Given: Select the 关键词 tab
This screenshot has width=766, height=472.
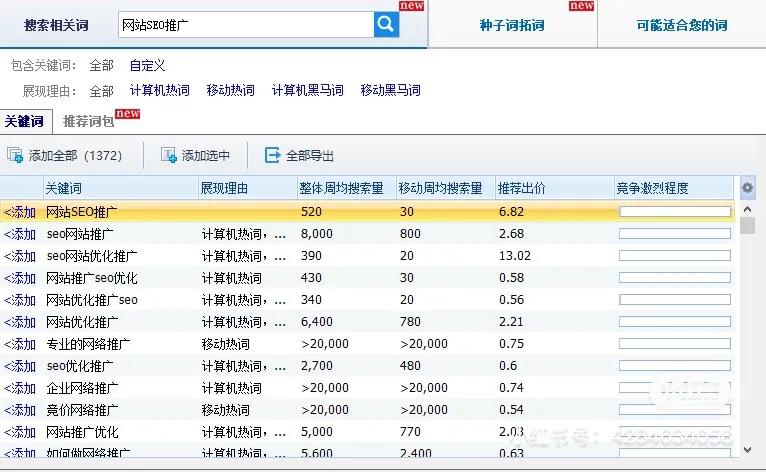Looking at the screenshot, I should [x=25, y=121].
